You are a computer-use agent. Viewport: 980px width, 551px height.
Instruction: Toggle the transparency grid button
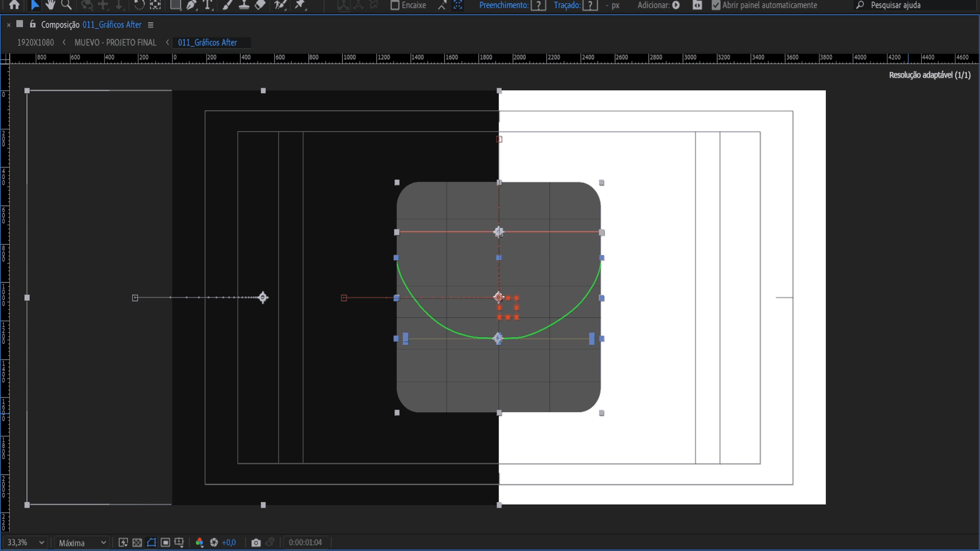(137, 543)
